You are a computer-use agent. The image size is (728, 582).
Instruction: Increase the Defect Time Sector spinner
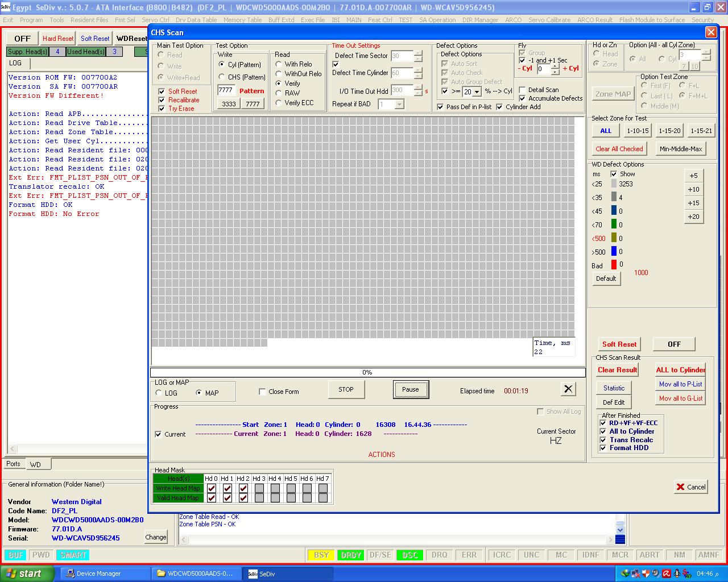click(x=419, y=53)
